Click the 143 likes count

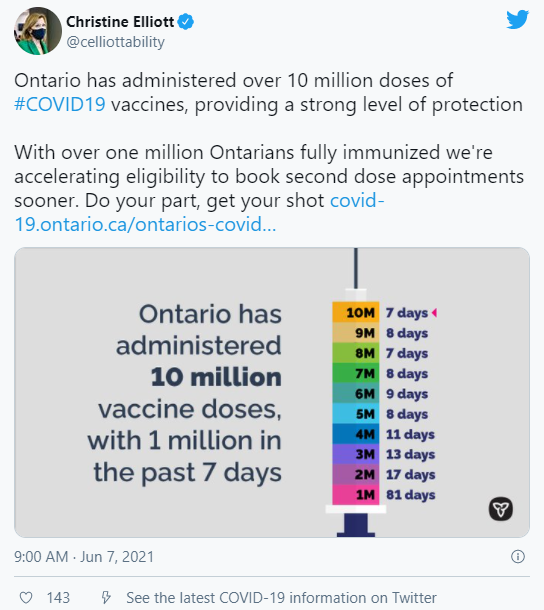pyautogui.click(x=58, y=598)
